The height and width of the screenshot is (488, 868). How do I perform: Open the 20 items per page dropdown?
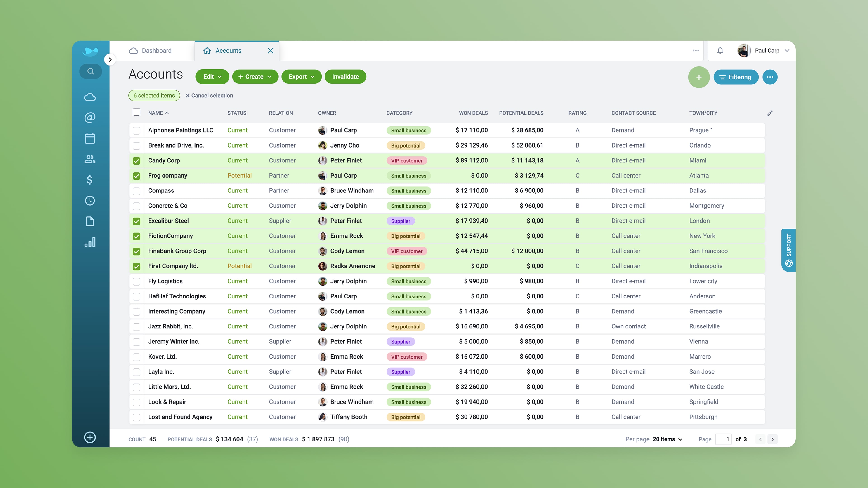668,439
